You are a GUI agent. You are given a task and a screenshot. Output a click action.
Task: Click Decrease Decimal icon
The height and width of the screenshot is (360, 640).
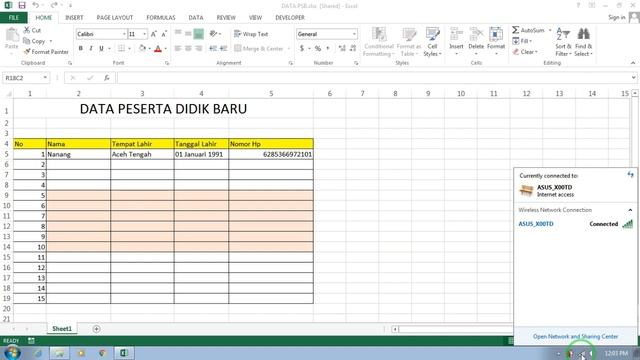pos(353,48)
